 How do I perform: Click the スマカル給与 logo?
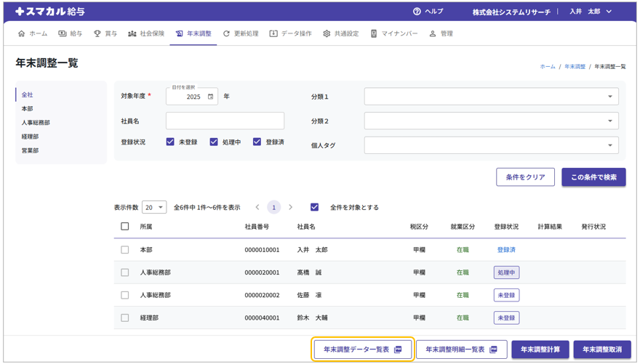click(49, 12)
